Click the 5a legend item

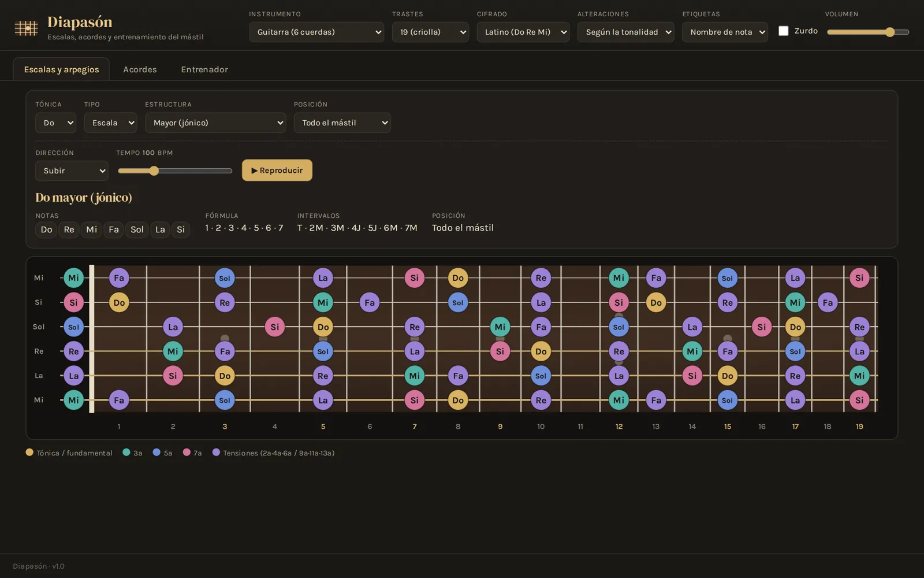tap(162, 453)
